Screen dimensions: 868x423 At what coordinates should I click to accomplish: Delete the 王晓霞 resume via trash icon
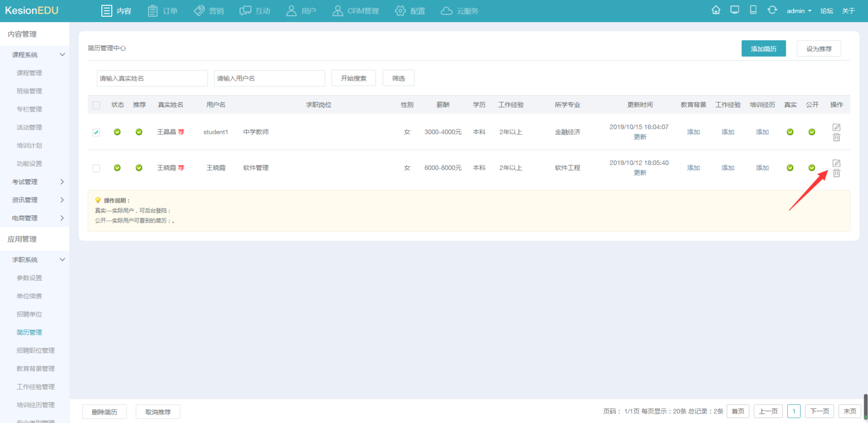836,173
